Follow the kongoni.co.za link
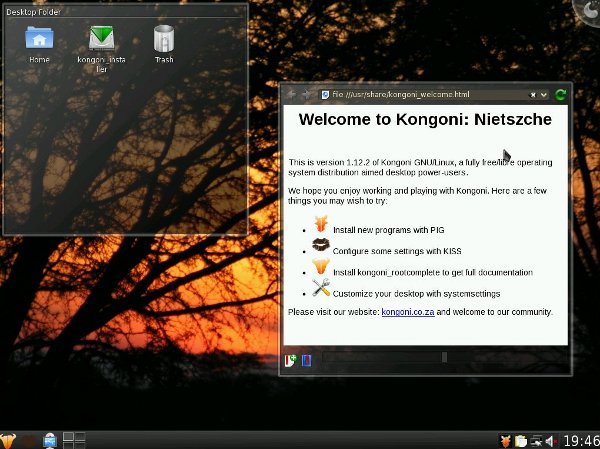 (408, 312)
